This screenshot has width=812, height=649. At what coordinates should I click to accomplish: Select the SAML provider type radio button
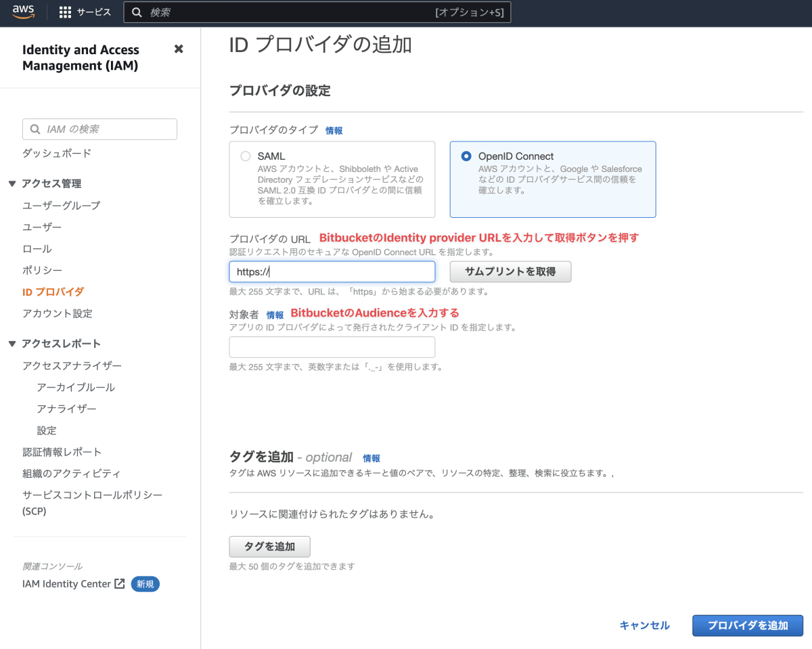click(246, 156)
